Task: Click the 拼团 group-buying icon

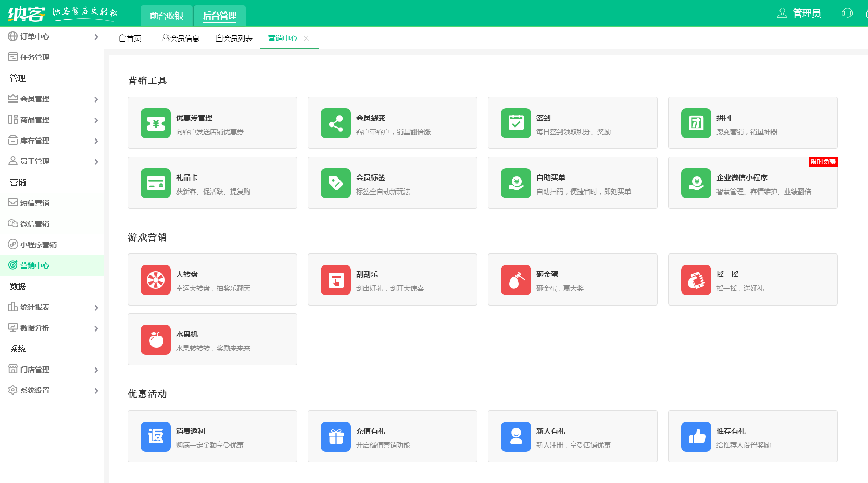Action: click(696, 123)
